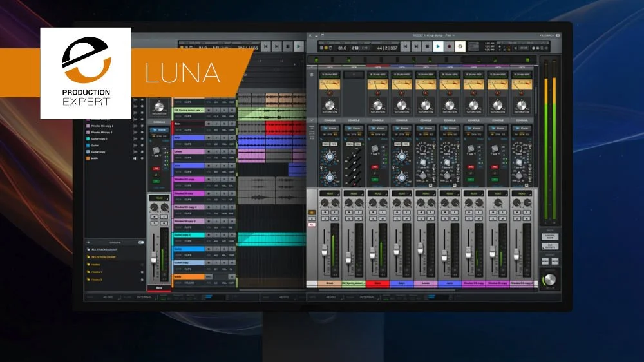This screenshot has height=362, width=644.
Task: Select the Rhodes DX copy 2 channel label
Action: 522,283
